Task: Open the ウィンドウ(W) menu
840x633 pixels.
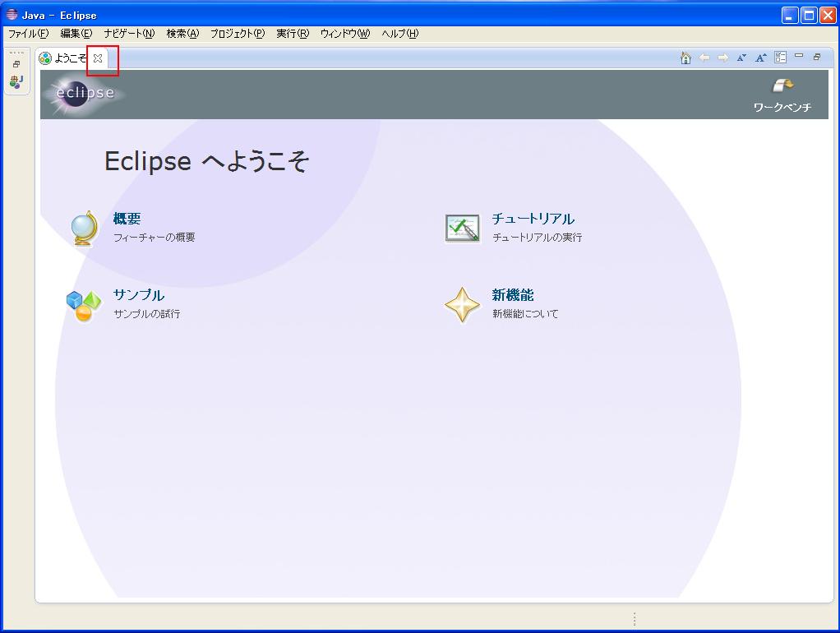Action: (345, 34)
